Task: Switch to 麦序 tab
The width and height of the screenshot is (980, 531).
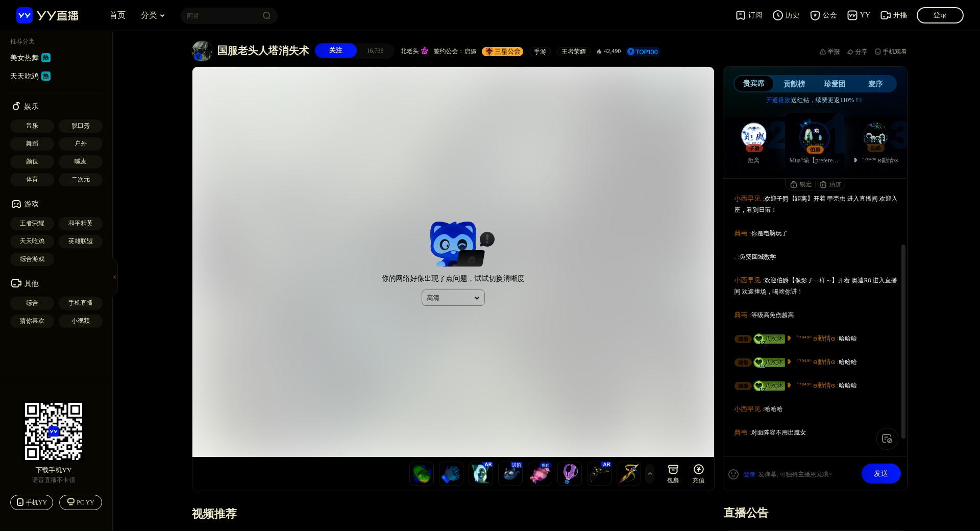Action: pyautogui.click(x=875, y=84)
